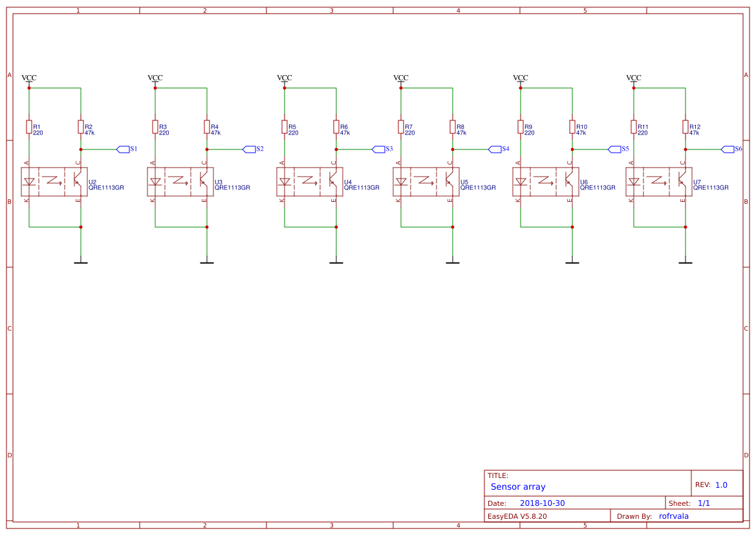
Task: Select the QRE1113GR sensor symbol U2
Action: coord(54,182)
